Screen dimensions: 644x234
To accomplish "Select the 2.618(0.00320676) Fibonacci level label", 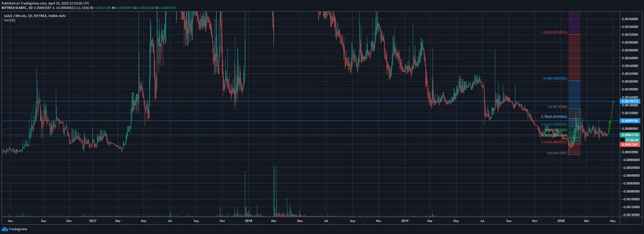I will pyautogui.click(x=554, y=32).
